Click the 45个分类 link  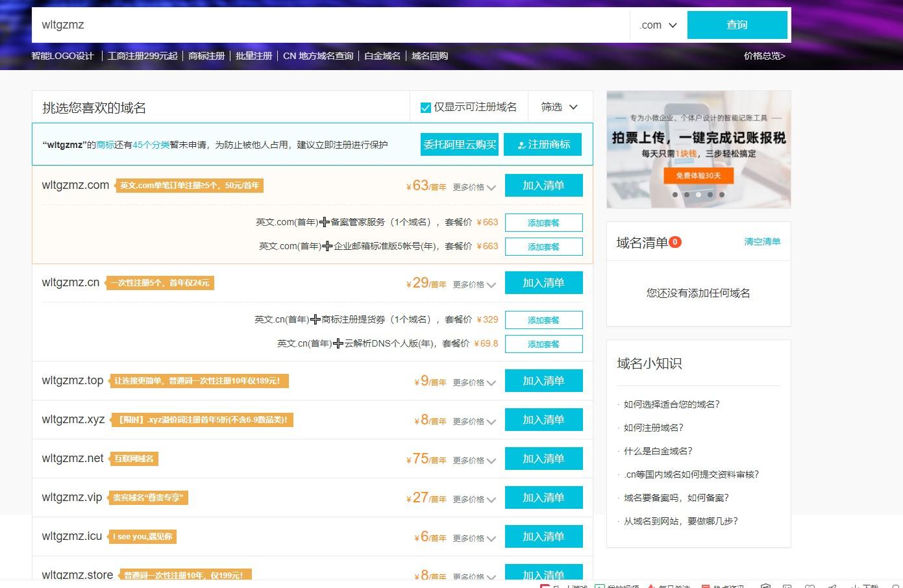pyautogui.click(x=151, y=145)
